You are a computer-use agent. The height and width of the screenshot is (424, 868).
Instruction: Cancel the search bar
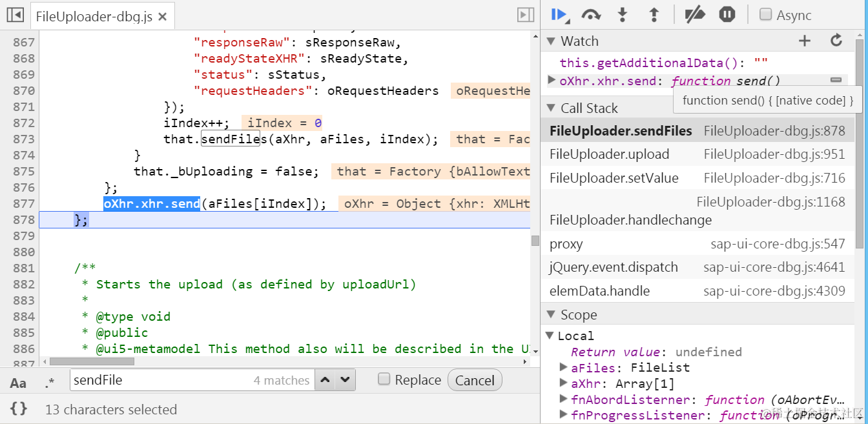[x=475, y=380]
